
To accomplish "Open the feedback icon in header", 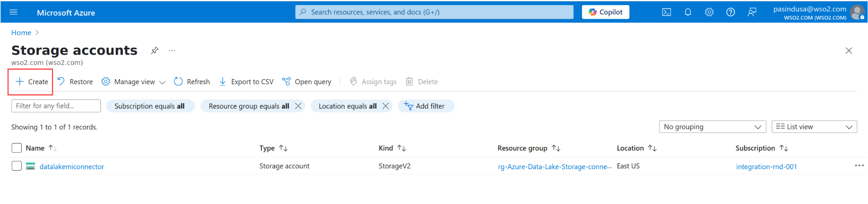I will click(x=751, y=12).
